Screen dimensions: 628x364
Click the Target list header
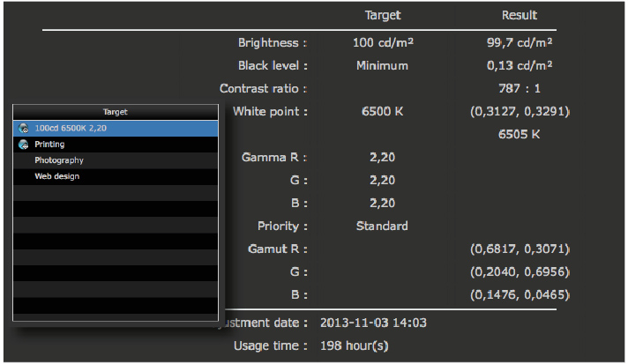116,112
